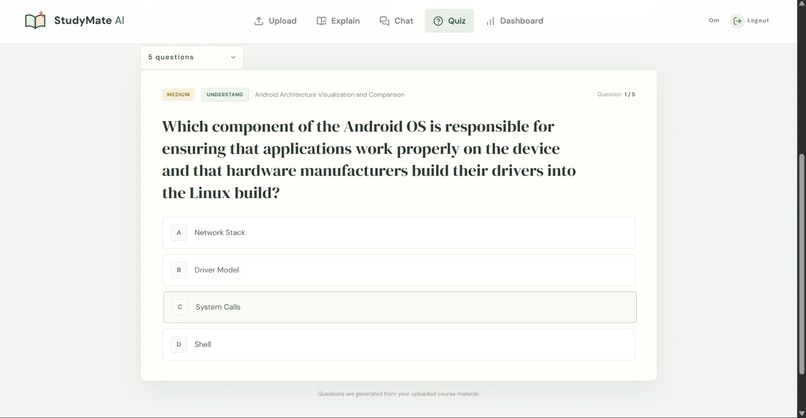Open the Upload tab
This screenshot has height=418, width=806.
point(275,21)
